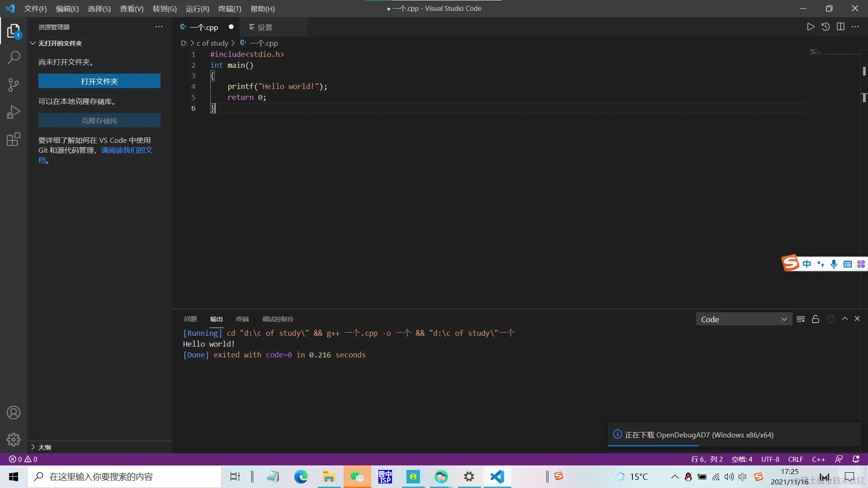This screenshot has width=868, height=488.
Task: Open the Run and Debug view
Action: [x=14, y=112]
